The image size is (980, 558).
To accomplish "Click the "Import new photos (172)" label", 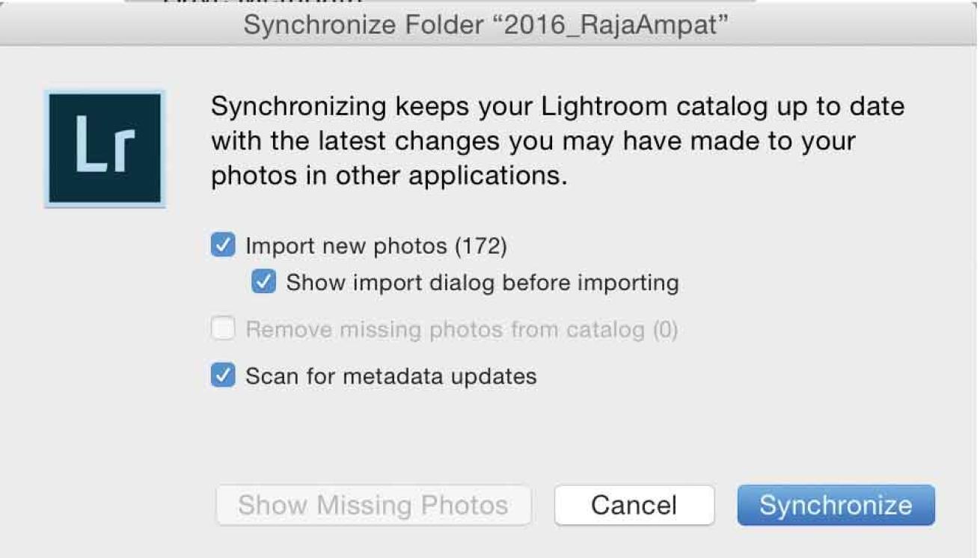I will pos(376,245).
